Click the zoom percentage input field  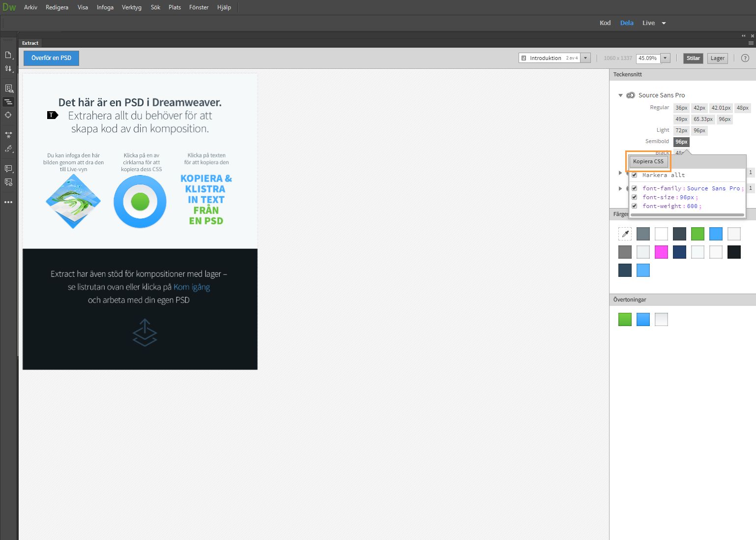648,58
